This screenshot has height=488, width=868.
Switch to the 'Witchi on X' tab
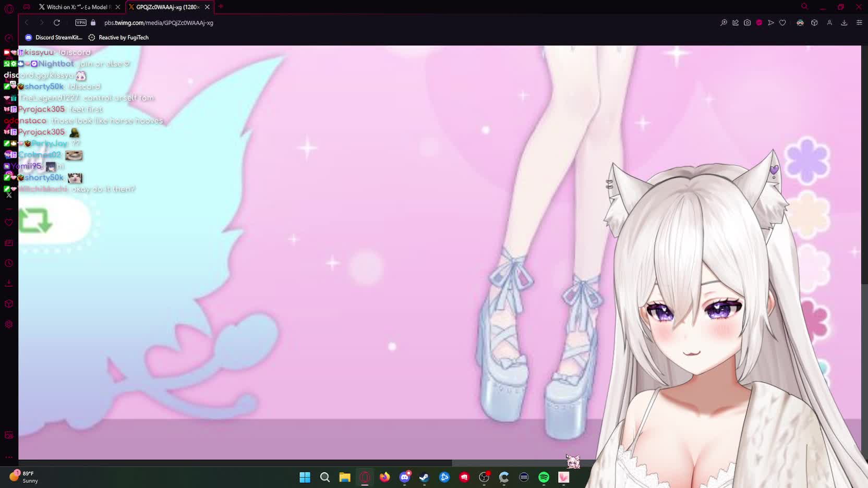pos(76,7)
